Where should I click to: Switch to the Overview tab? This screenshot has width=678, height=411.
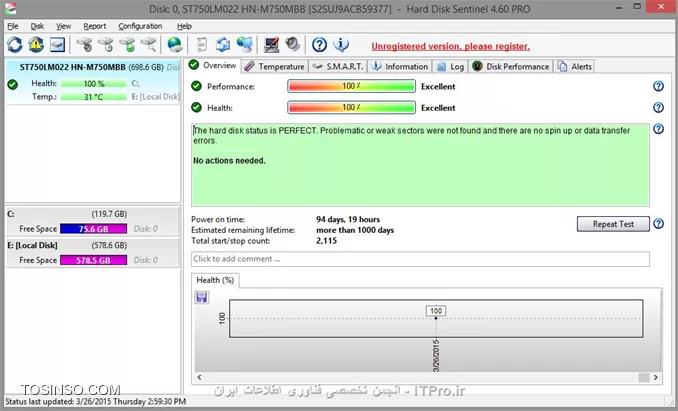click(x=213, y=65)
